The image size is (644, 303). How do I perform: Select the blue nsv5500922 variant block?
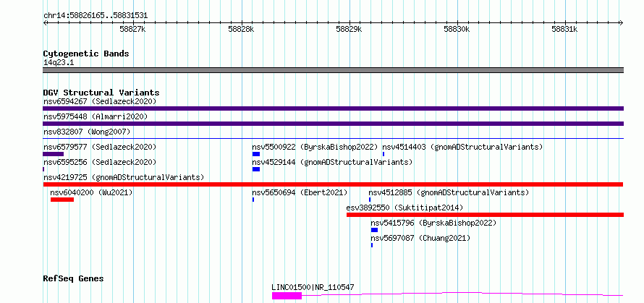coord(256,154)
